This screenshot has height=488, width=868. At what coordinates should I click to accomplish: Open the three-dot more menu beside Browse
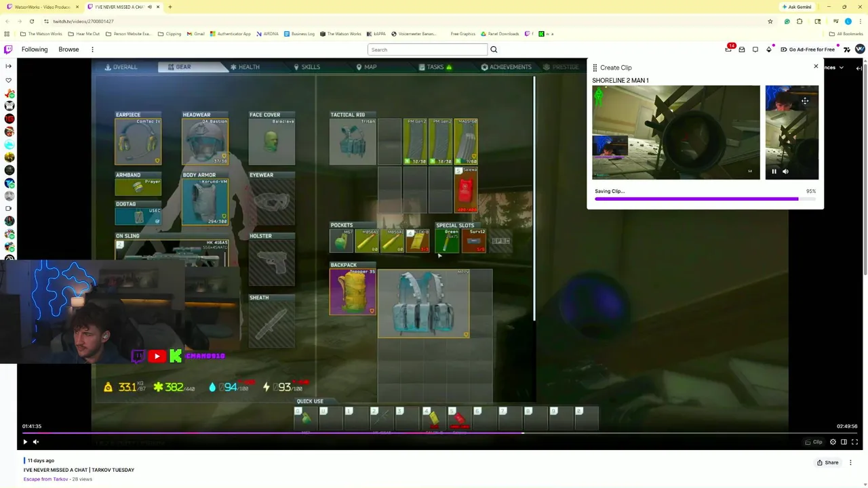92,49
